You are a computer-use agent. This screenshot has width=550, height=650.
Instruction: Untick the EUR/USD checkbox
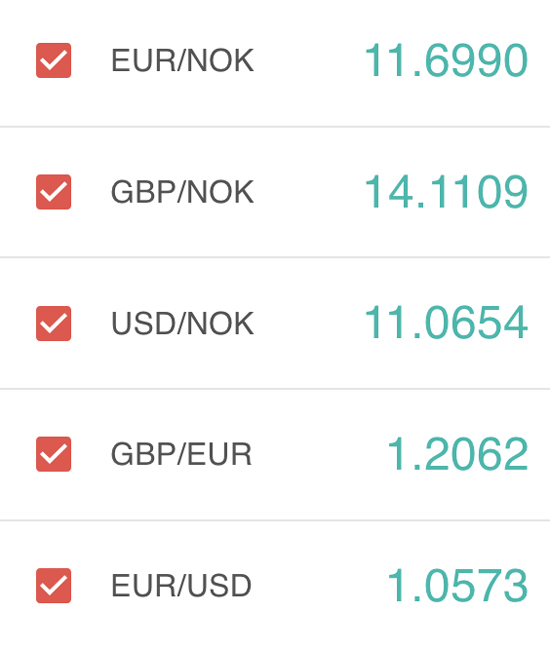(x=53, y=585)
